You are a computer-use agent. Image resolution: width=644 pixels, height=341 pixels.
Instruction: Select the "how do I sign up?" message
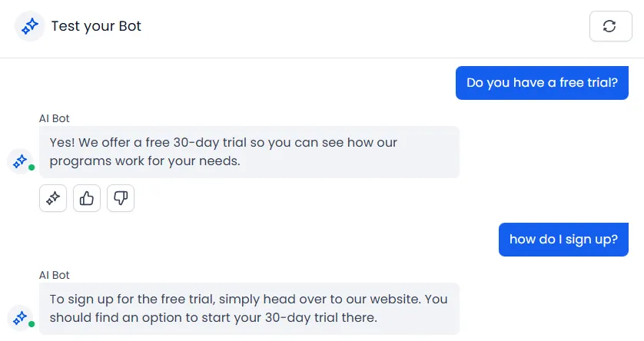[563, 240]
